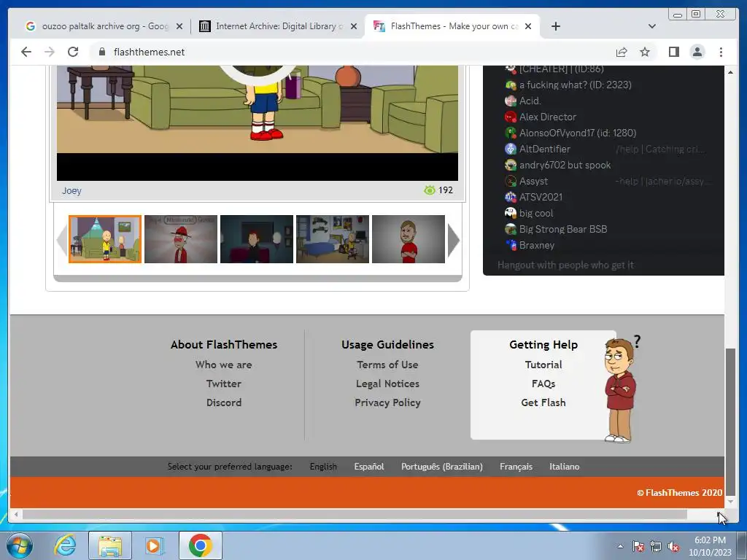Open Windows Explorer folder taskbar icon
This screenshot has width=747, height=560.
(109, 545)
